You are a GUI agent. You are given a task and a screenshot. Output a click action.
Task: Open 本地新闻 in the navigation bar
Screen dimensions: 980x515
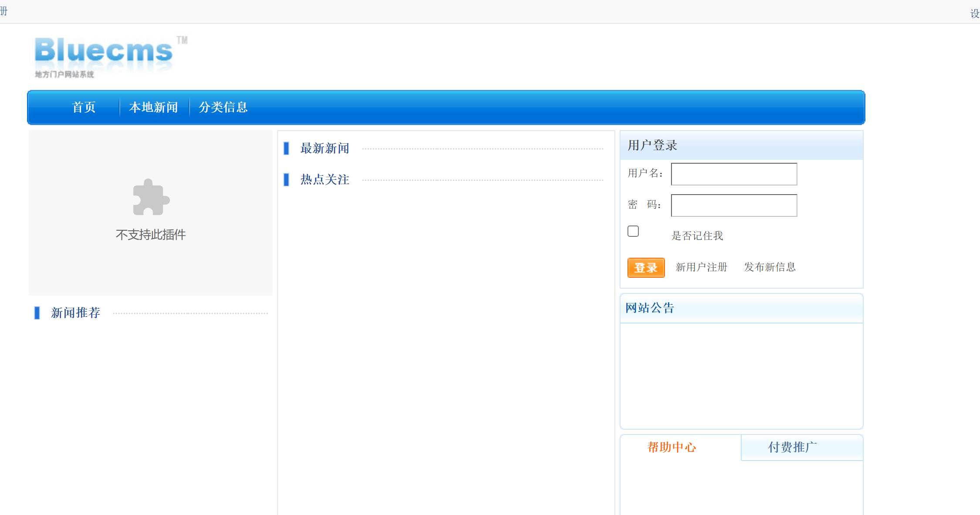point(153,108)
